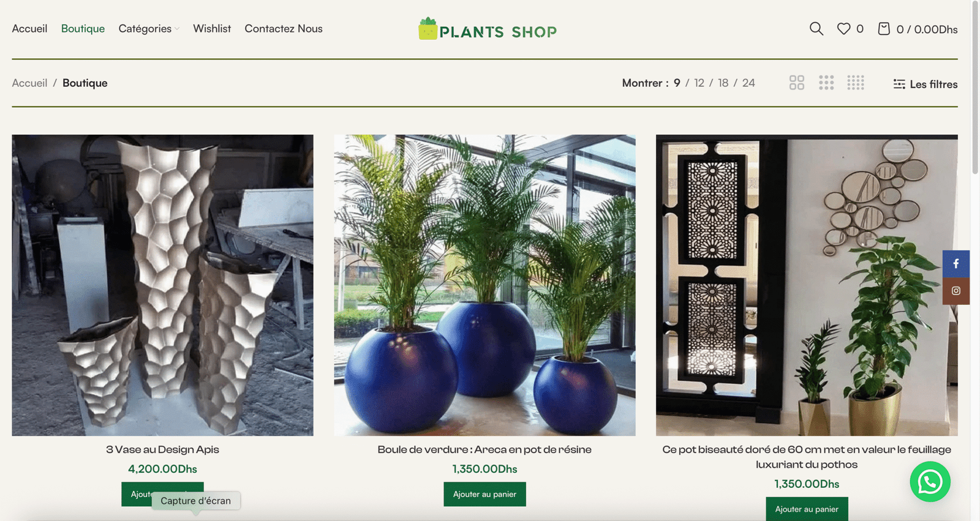Open the shopping cart icon
Screen dimensions: 980x521
(883, 29)
